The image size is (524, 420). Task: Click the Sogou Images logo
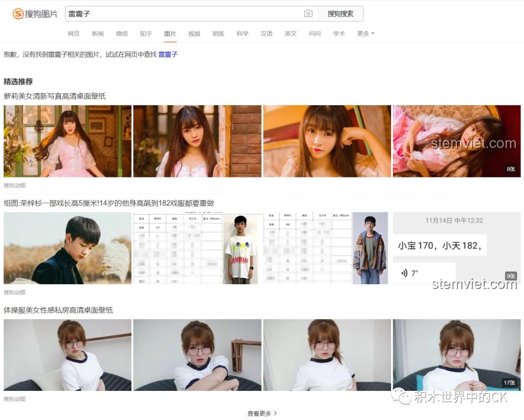[35, 14]
